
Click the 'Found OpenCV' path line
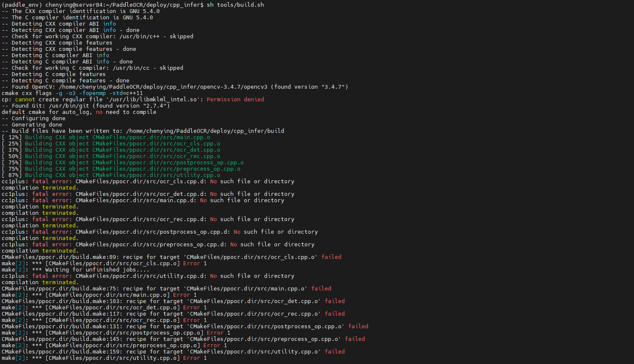[175, 87]
